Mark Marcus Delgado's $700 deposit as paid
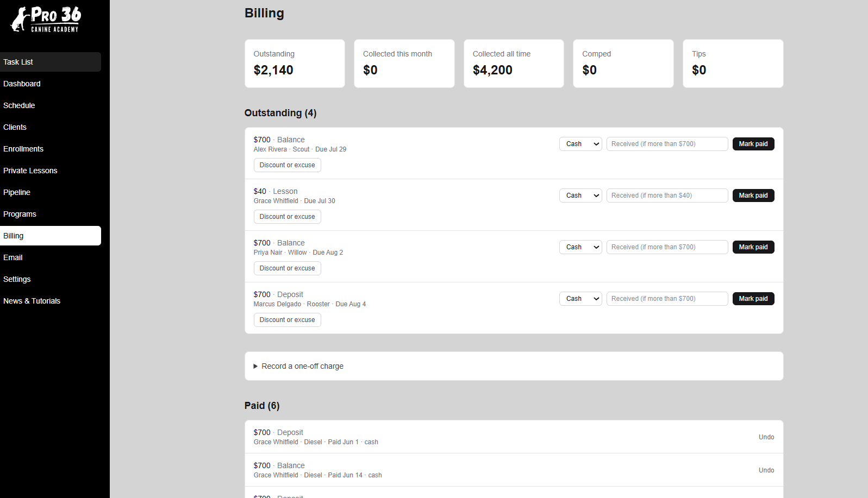Viewport: 868px width, 498px height. tap(753, 299)
